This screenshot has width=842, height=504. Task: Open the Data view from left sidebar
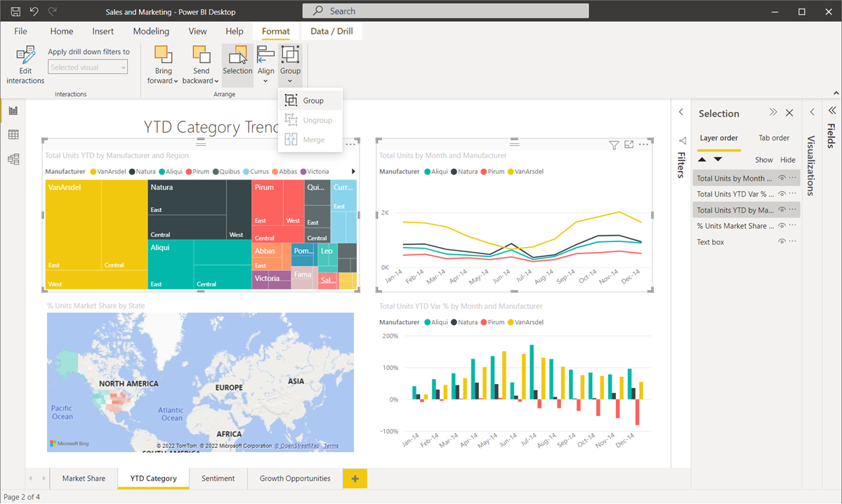(13, 135)
